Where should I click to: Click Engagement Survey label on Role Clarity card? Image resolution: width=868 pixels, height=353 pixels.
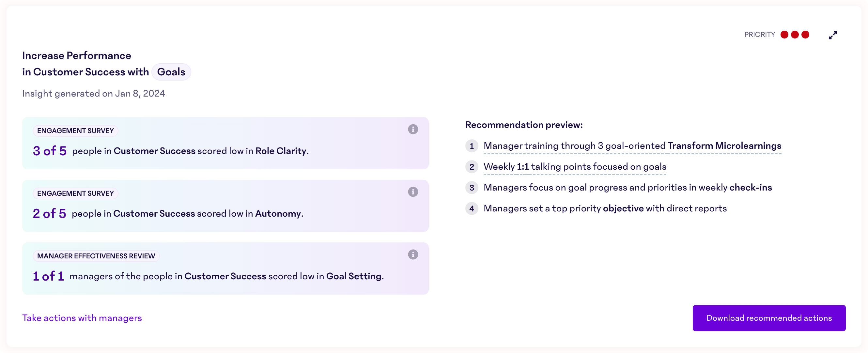75,131
